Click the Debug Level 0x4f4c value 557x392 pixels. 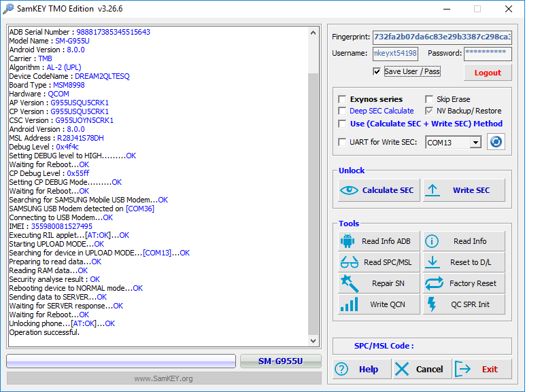tap(67, 147)
